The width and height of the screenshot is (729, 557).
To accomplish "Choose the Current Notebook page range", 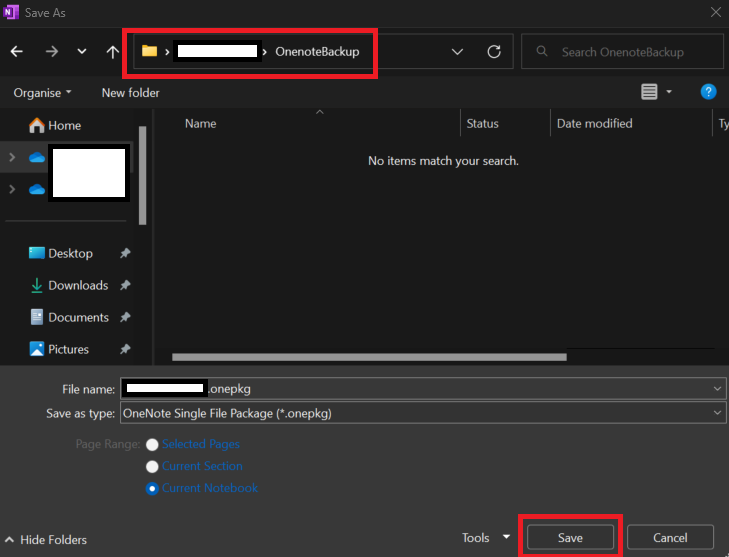I will click(152, 488).
